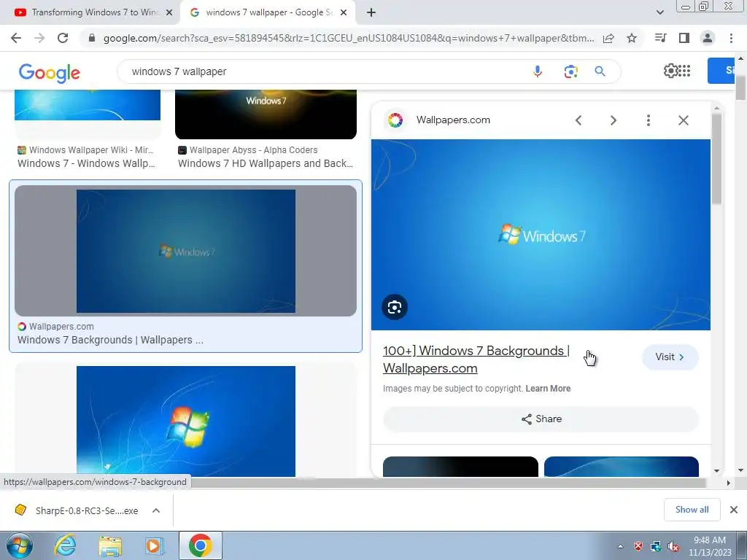Click the magnifier search button
Screen dimensions: 747x560
600,71
